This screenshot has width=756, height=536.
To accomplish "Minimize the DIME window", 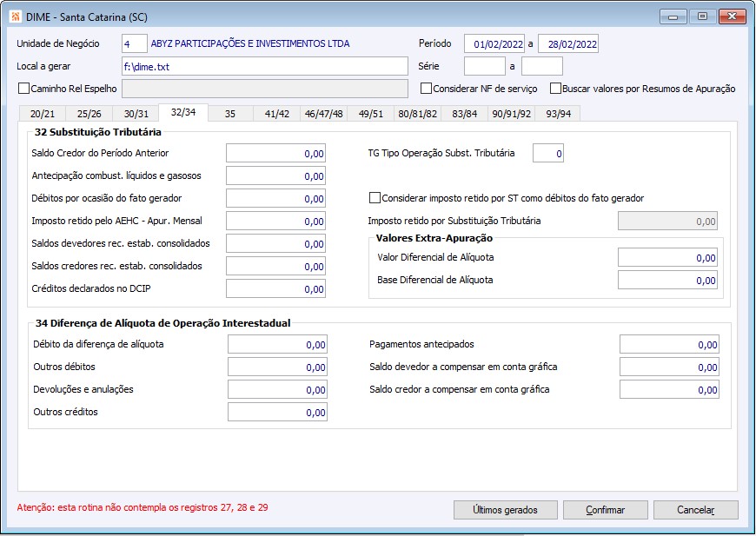I will [673, 17].
